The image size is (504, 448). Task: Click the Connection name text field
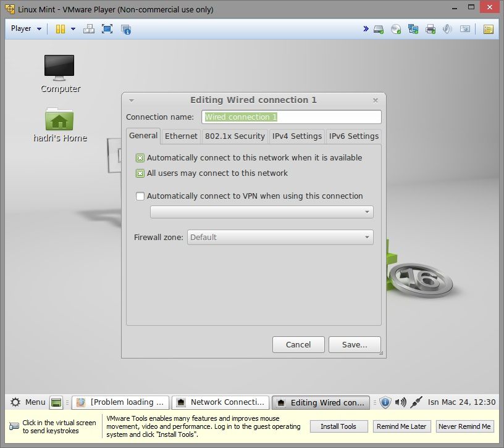(x=291, y=117)
